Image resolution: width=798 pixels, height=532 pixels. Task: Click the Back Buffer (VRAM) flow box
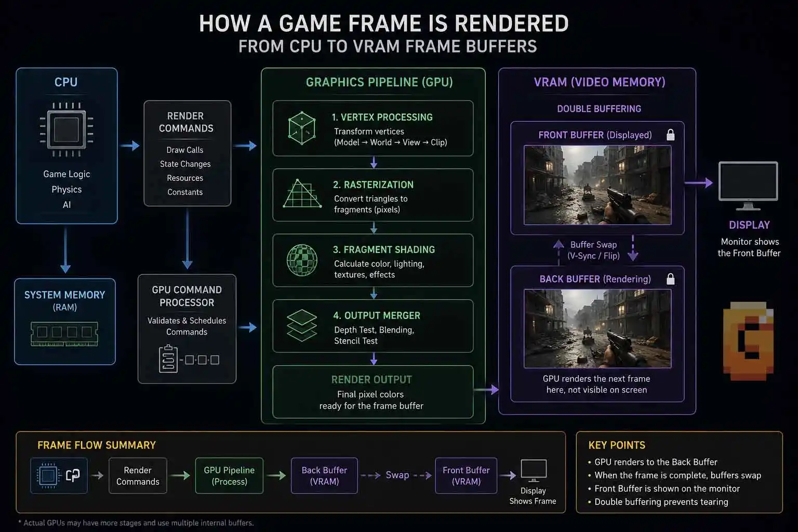point(324,475)
